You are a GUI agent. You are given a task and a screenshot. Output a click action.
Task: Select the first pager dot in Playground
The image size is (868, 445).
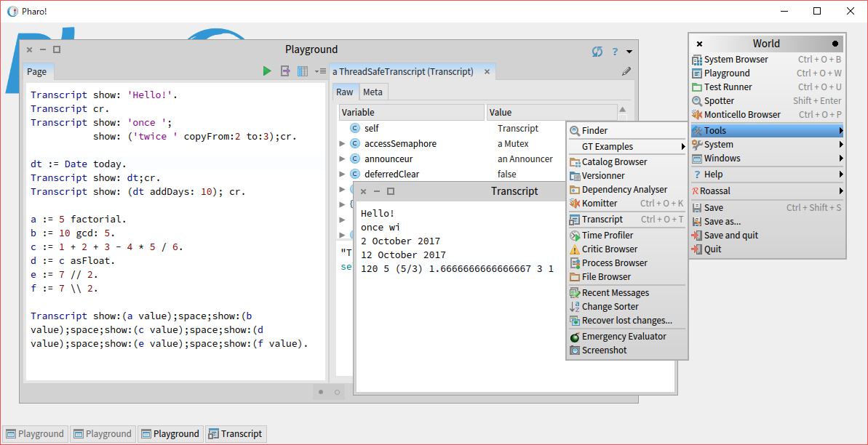[x=320, y=392]
